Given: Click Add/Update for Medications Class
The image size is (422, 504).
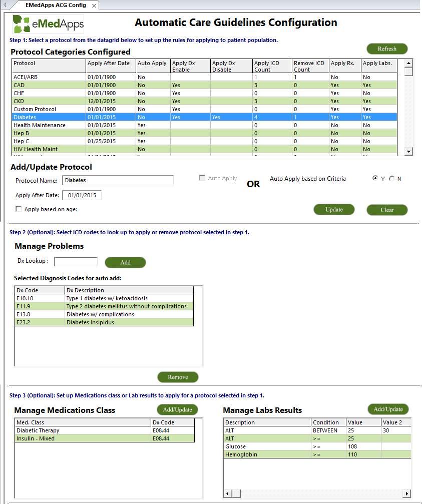Looking at the screenshot, I should click(x=177, y=409).
